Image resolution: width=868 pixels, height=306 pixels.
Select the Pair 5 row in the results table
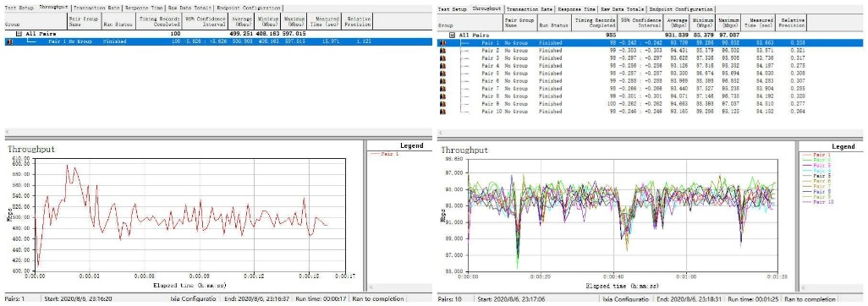click(622, 73)
